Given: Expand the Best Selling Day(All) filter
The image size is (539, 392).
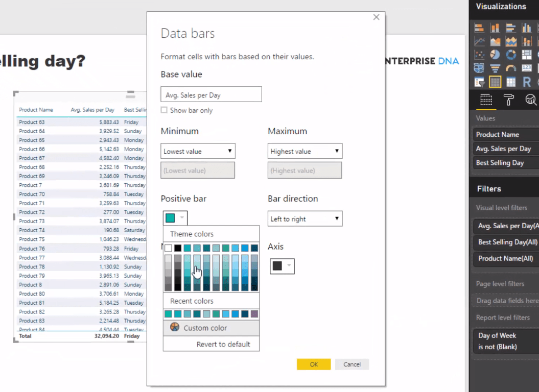Looking at the screenshot, I should 506,242.
